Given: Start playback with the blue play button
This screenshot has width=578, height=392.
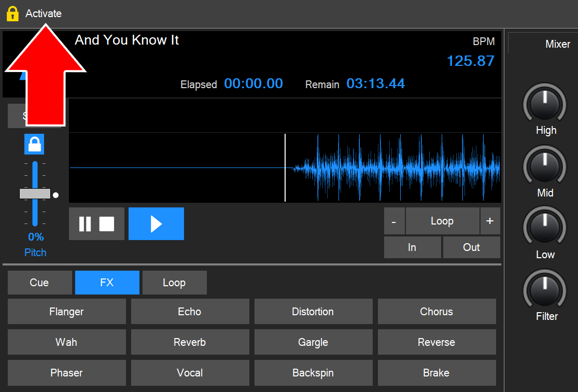Looking at the screenshot, I should [157, 224].
